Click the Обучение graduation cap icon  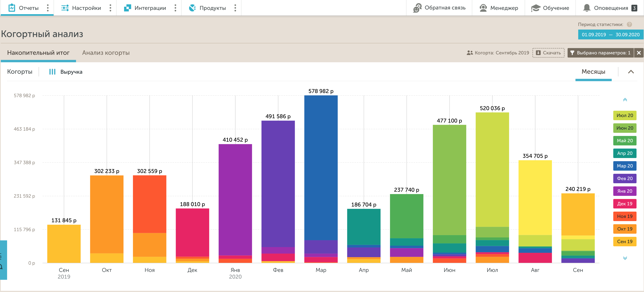535,8
